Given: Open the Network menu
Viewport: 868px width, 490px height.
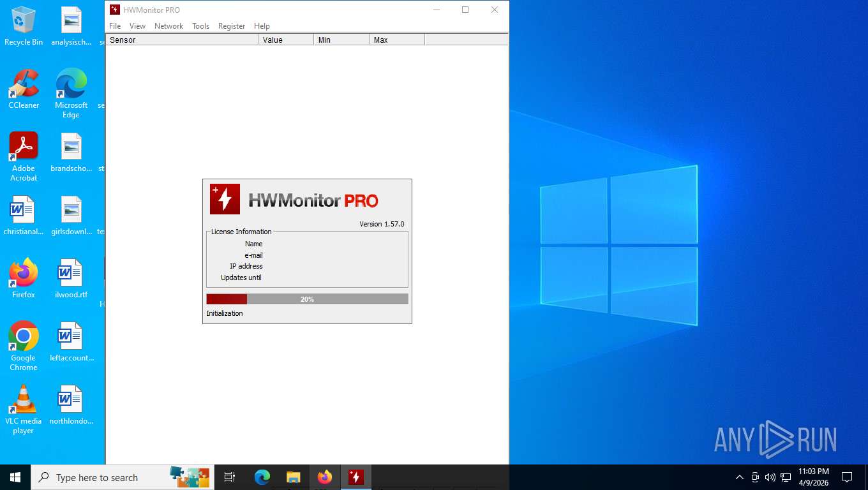Looking at the screenshot, I should (168, 26).
